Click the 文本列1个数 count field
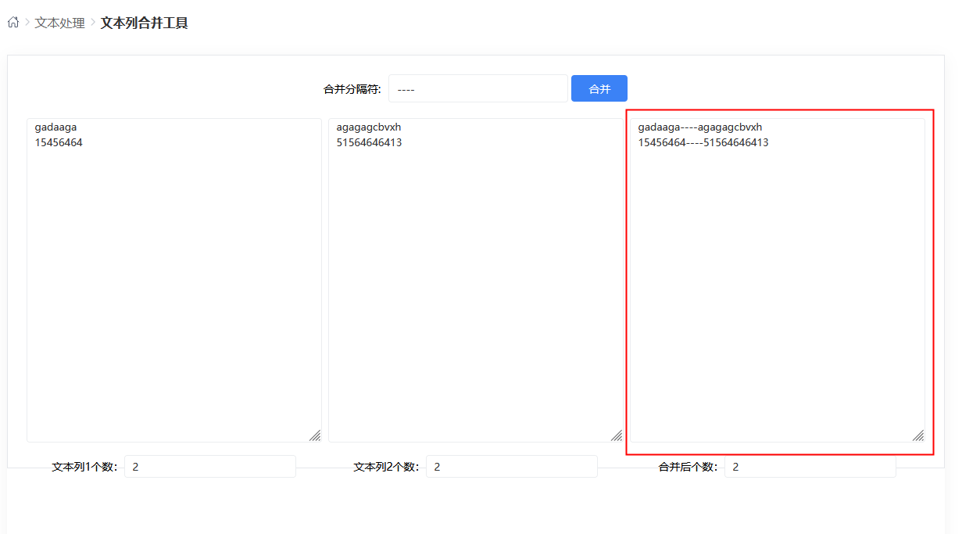980x534 pixels. 209,466
